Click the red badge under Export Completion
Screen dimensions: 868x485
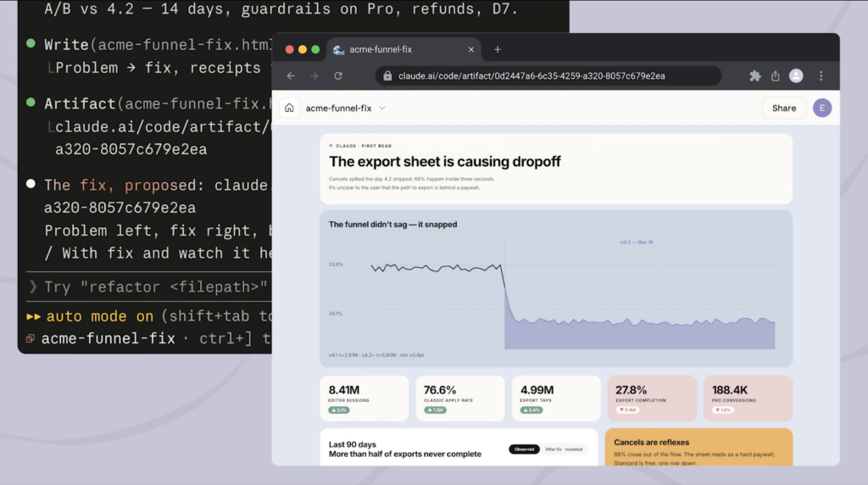tap(627, 410)
